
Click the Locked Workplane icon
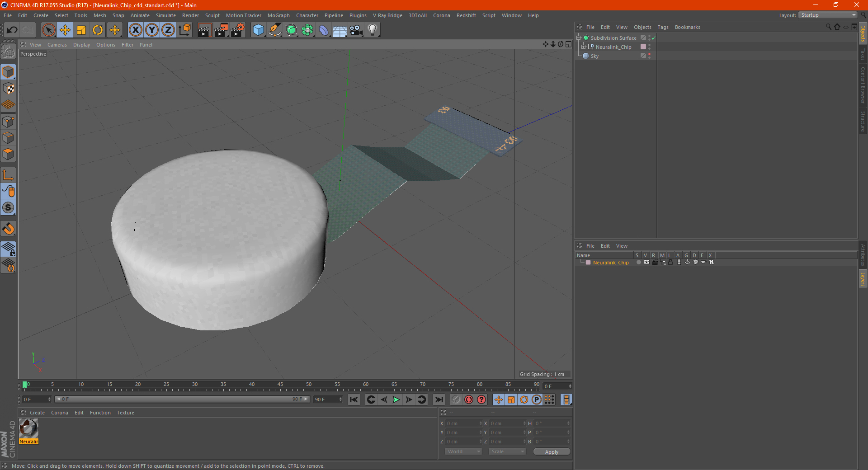click(8, 248)
